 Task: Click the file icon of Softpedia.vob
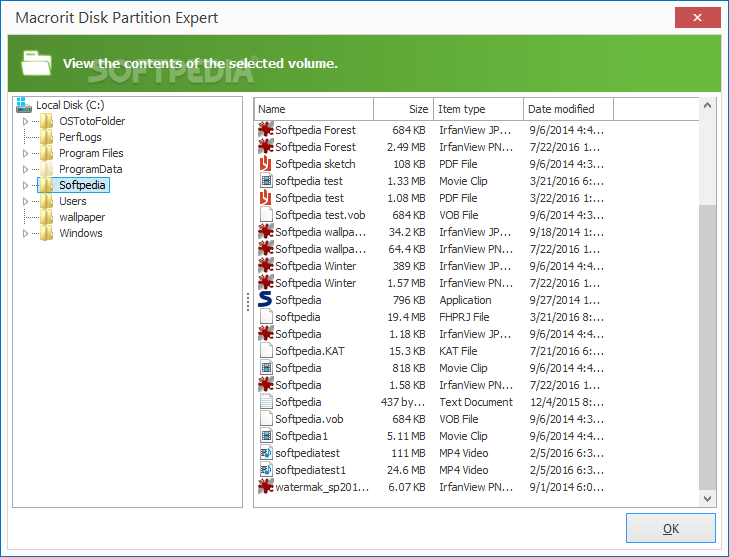pyautogui.click(x=266, y=419)
